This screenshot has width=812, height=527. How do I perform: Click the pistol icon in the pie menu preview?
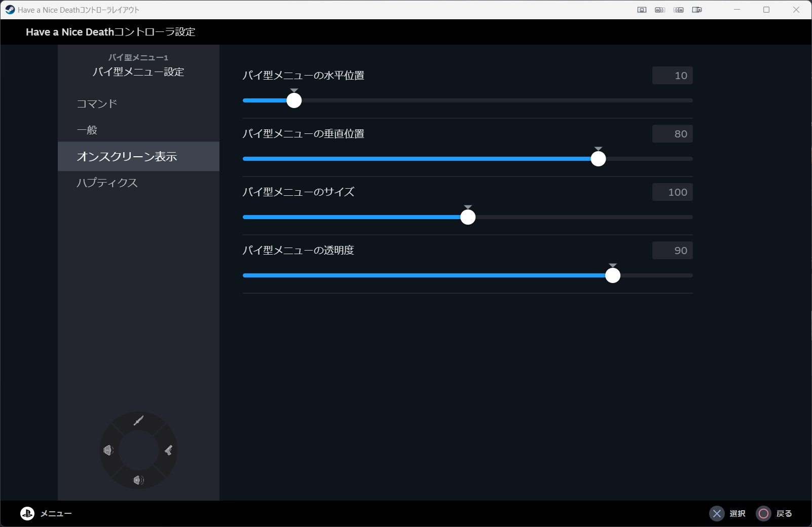pos(169,450)
